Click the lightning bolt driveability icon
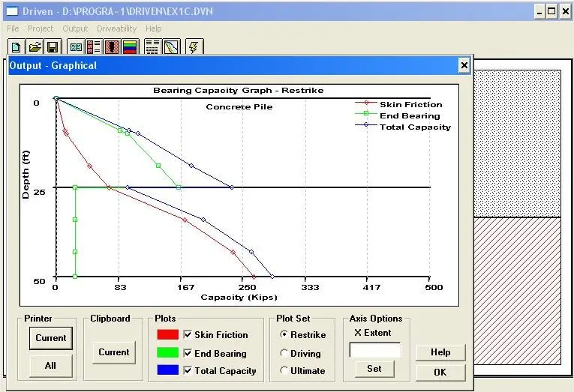Image resolution: width=574 pixels, height=392 pixels. pyautogui.click(x=194, y=46)
